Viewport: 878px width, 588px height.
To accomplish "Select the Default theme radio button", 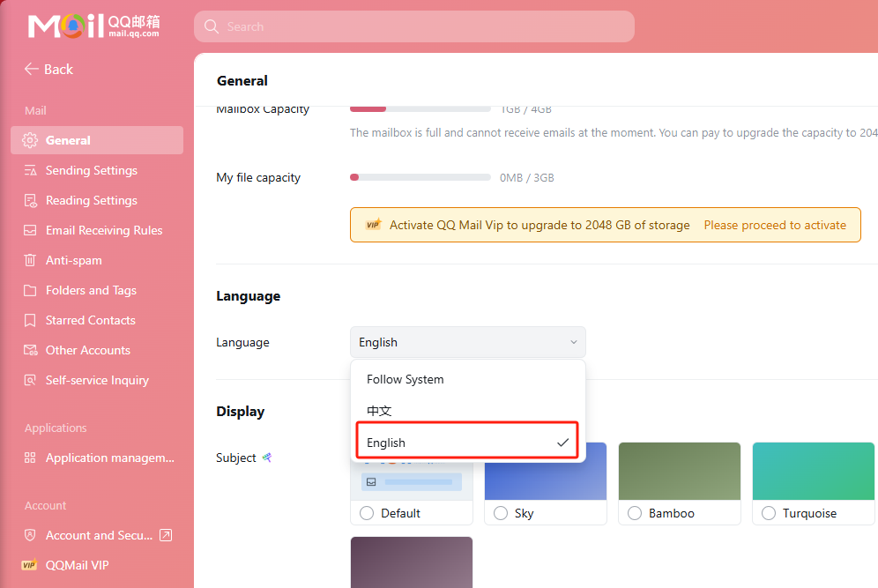I will pyautogui.click(x=367, y=513).
